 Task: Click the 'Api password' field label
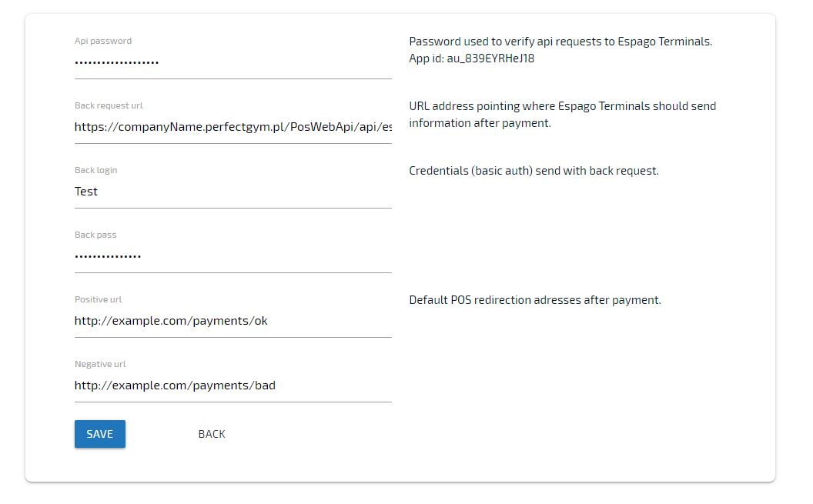click(x=103, y=41)
